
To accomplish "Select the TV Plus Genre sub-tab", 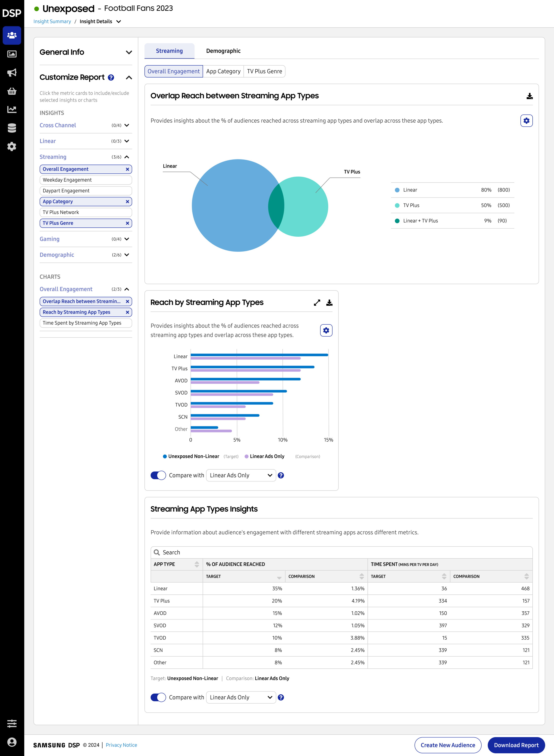I will coord(264,72).
